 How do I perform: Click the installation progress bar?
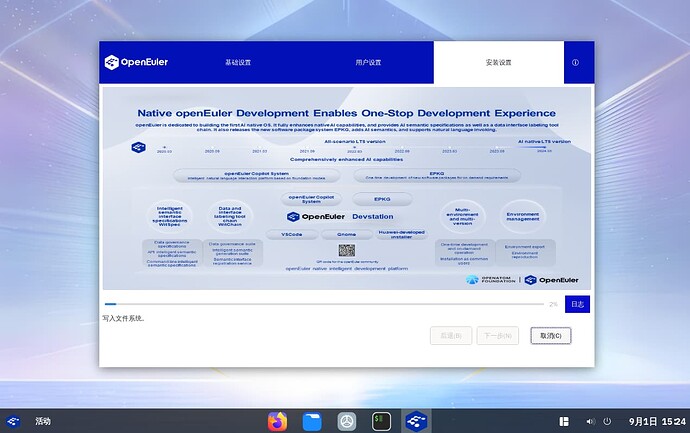322,303
